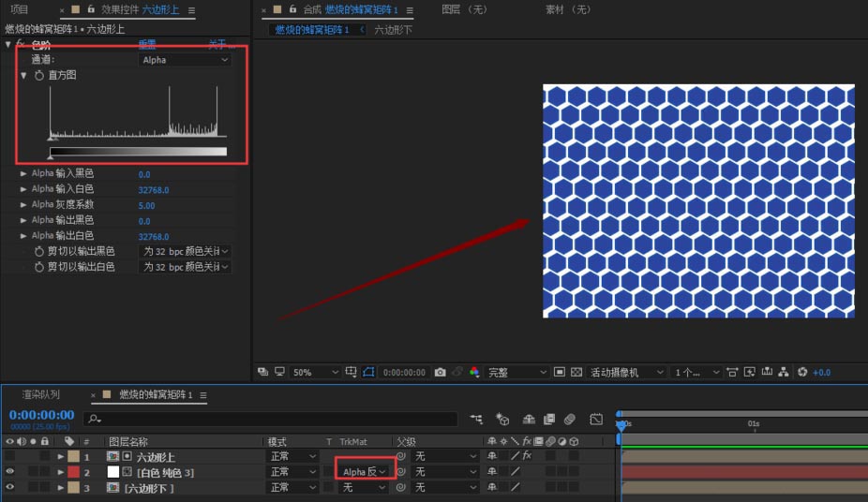Click the parent pick whip for layer 2
Screen dimensions: 868x502
pyautogui.click(x=401, y=472)
